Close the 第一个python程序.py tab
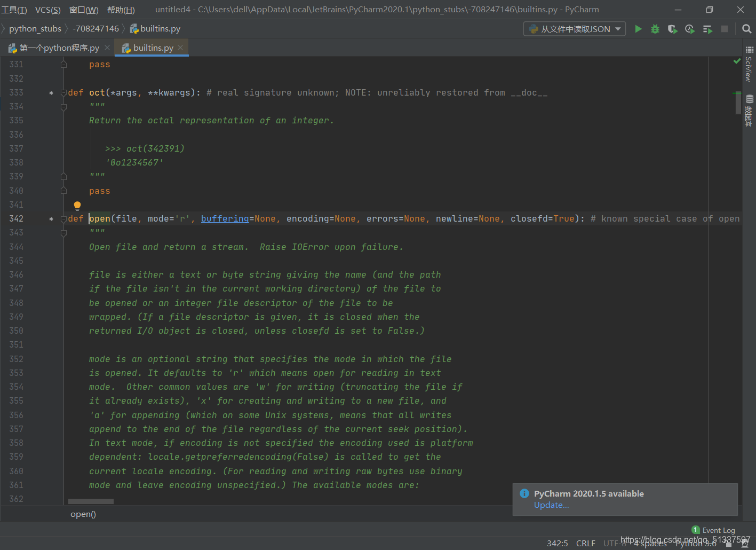Screen dimensions: 756x550 (x=107, y=48)
